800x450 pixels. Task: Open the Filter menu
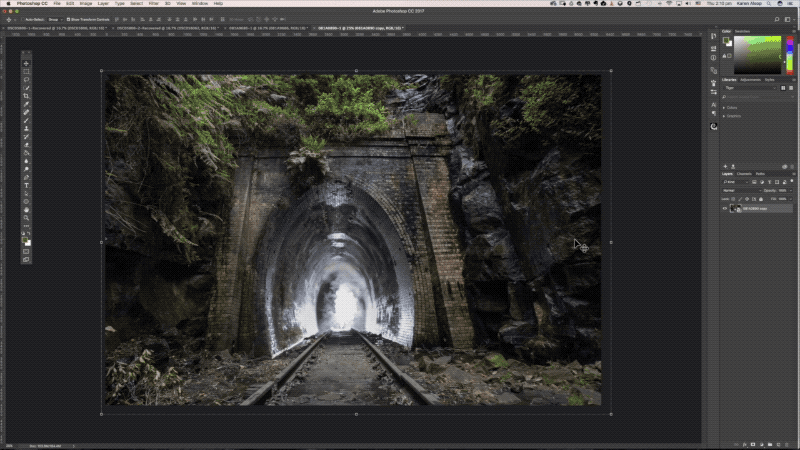pos(154,4)
